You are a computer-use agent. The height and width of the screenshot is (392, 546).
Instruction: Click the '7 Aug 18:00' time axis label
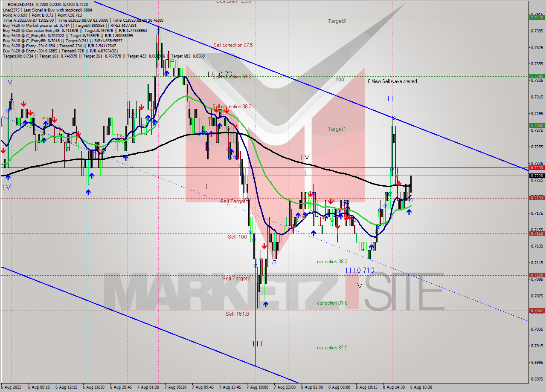257,387
